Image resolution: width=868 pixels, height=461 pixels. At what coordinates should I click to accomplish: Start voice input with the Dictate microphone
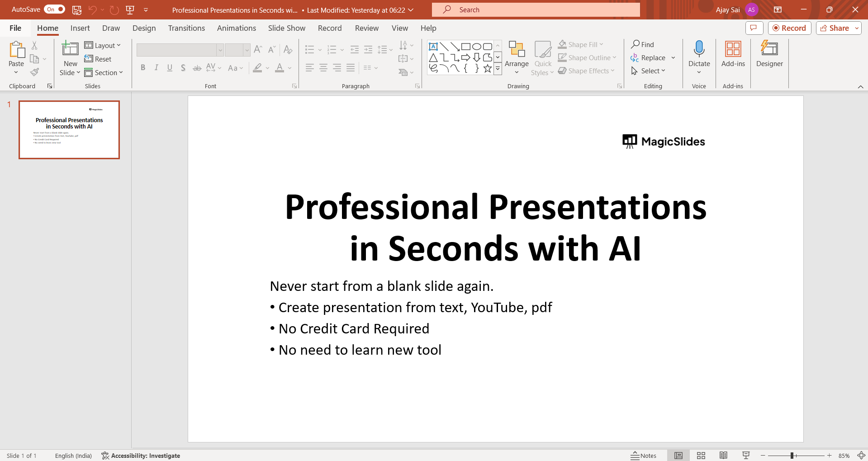click(699, 49)
